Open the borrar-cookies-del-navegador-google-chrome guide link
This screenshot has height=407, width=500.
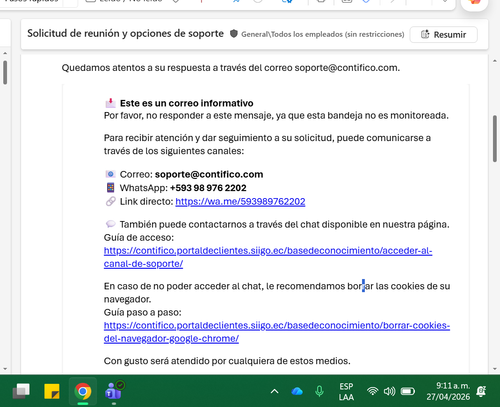coord(277,332)
